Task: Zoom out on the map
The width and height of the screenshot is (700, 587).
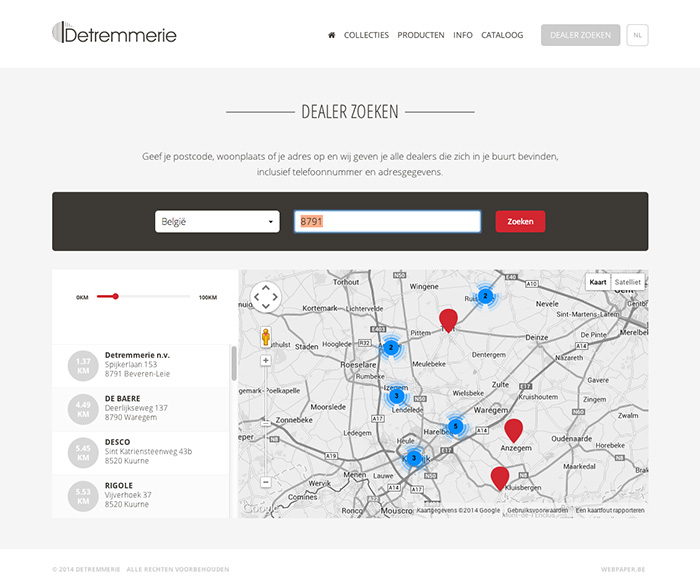Action: pos(266,482)
